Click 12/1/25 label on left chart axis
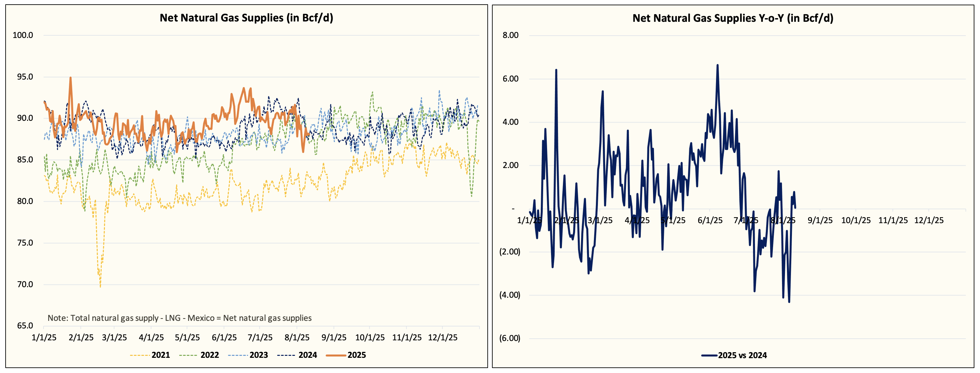980x373 pixels. click(442, 338)
